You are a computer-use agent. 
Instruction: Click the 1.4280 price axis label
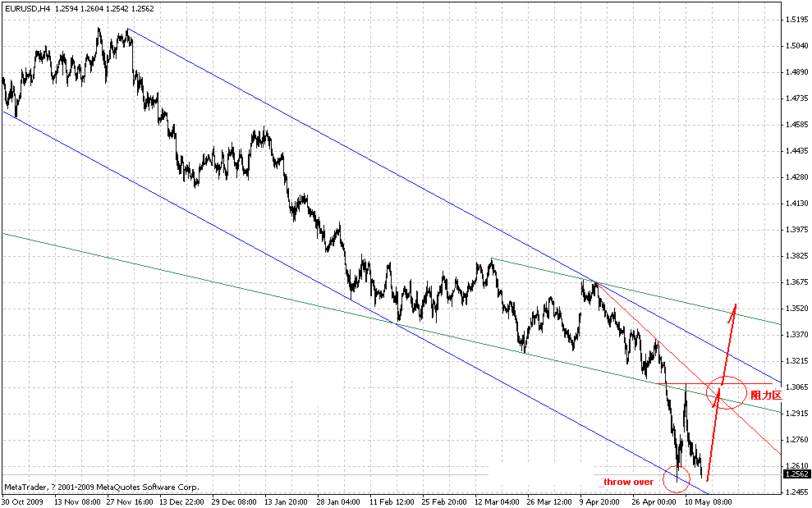click(797, 177)
